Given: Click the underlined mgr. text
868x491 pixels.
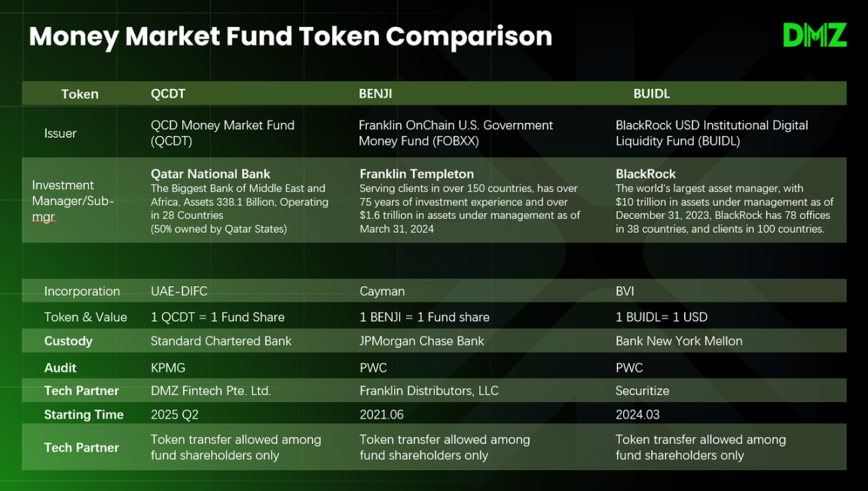Looking at the screenshot, I should point(44,217).
